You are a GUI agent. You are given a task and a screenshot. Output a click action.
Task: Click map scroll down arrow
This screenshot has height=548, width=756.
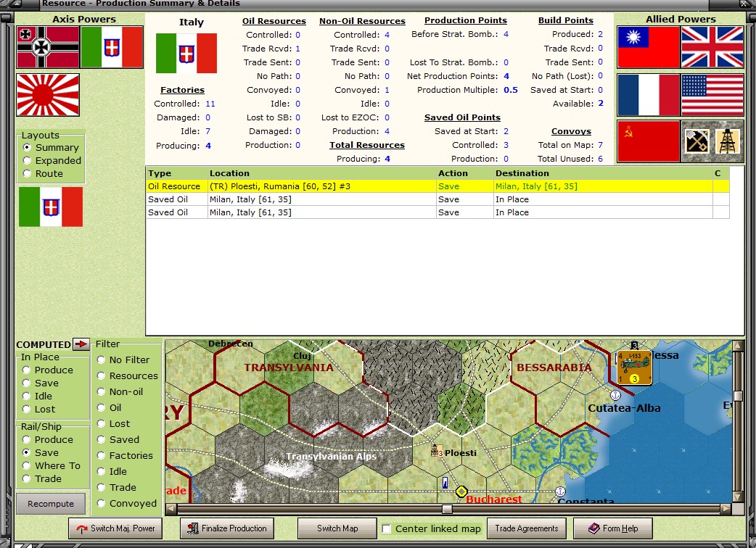(738, 497)
